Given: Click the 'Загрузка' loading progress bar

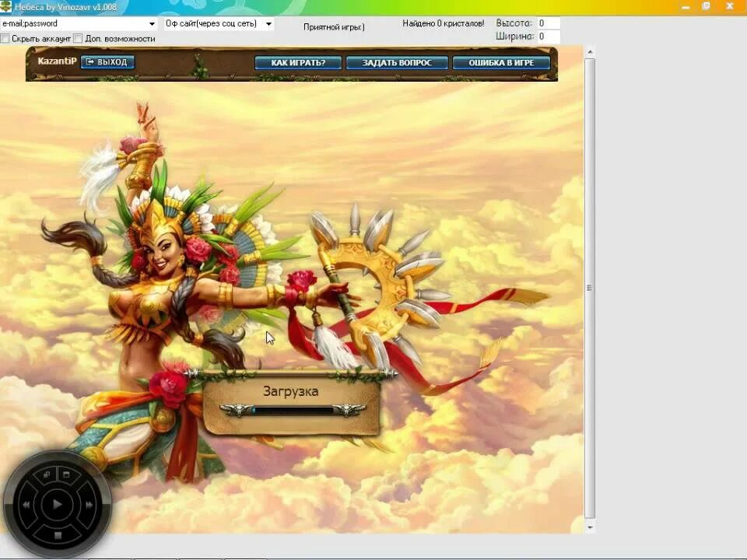Looking at the screenshot, I should tap(292, 410).
